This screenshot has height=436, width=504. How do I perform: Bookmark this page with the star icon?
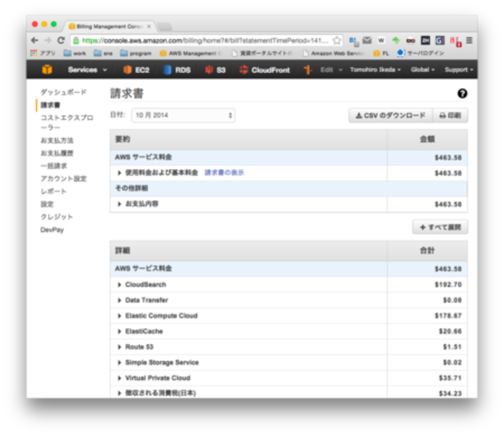(337, 40)
